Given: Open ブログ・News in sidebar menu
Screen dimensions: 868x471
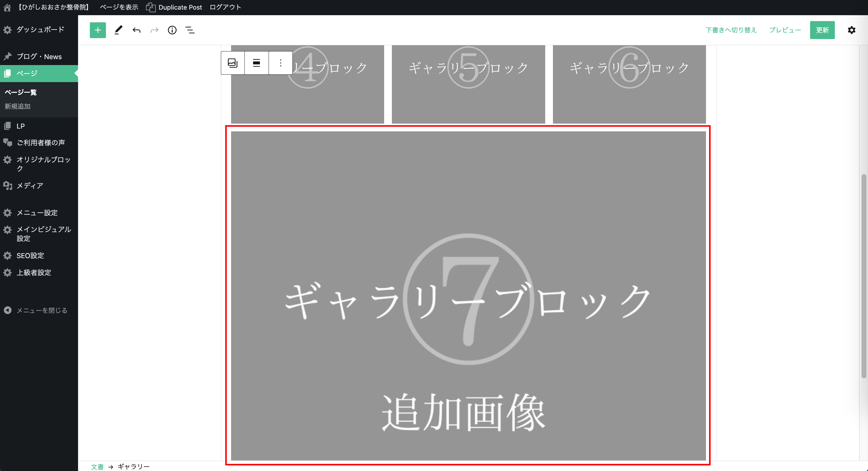Looking at the screenshot, I should coord(39,57).
